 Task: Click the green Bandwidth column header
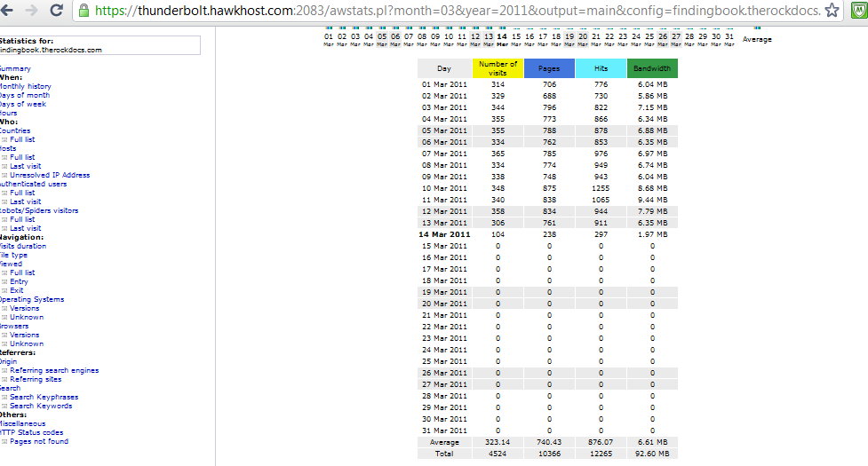[652, 68]
